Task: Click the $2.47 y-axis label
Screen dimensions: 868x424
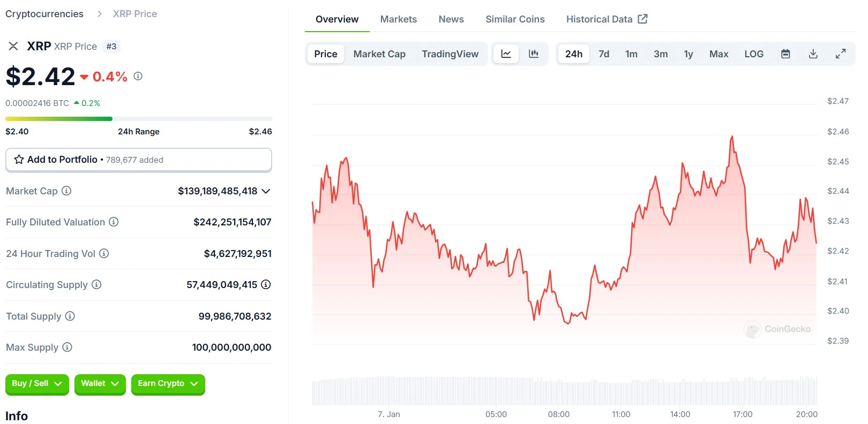Action: click(x=838, y=101)
